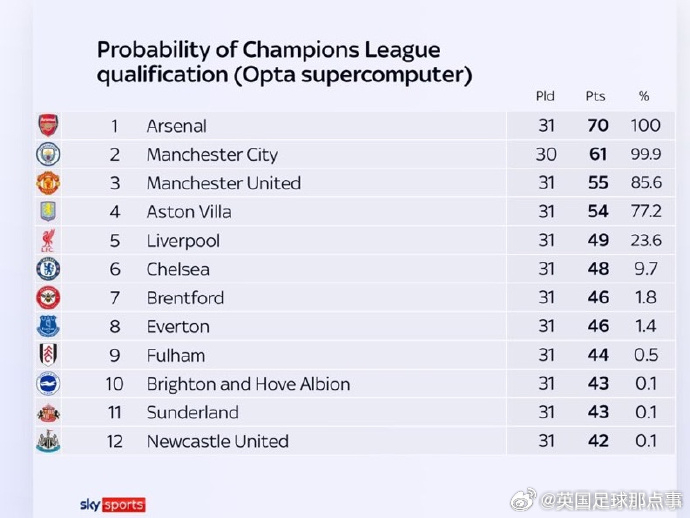The width and height of the screenshot is (690, 518).
Task: Click the Chelsea club crest
Action: point(48,269)
